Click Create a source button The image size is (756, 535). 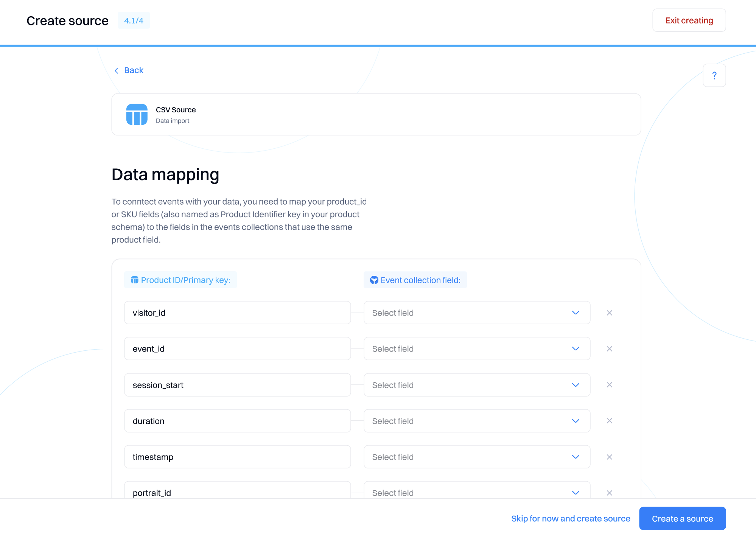click(x=682, y=518)
